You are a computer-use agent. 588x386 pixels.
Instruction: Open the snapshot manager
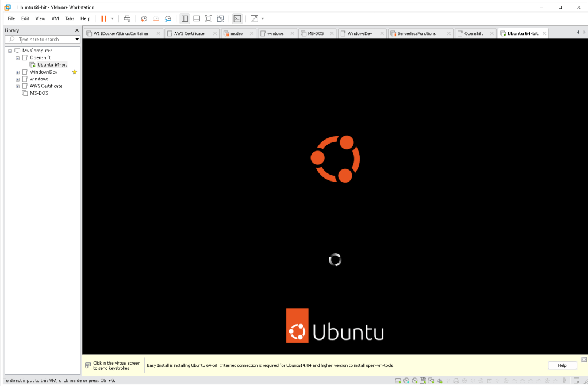168,18
